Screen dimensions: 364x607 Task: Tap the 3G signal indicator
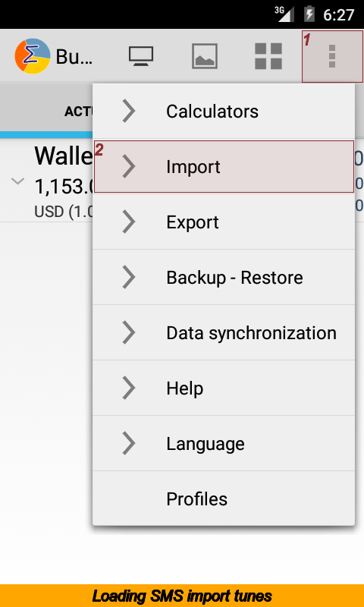(284, 14)
